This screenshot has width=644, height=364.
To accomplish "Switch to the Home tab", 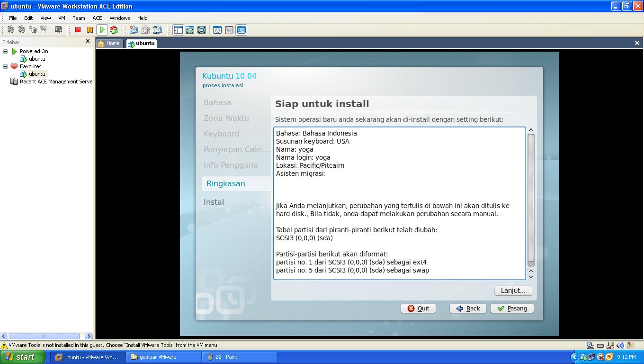I will pyautogui.click(x=109, y=43).
